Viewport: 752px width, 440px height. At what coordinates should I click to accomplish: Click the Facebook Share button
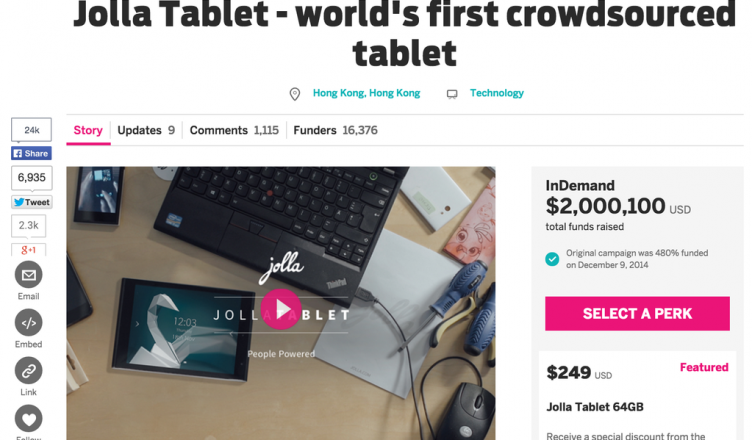point(31,153)
